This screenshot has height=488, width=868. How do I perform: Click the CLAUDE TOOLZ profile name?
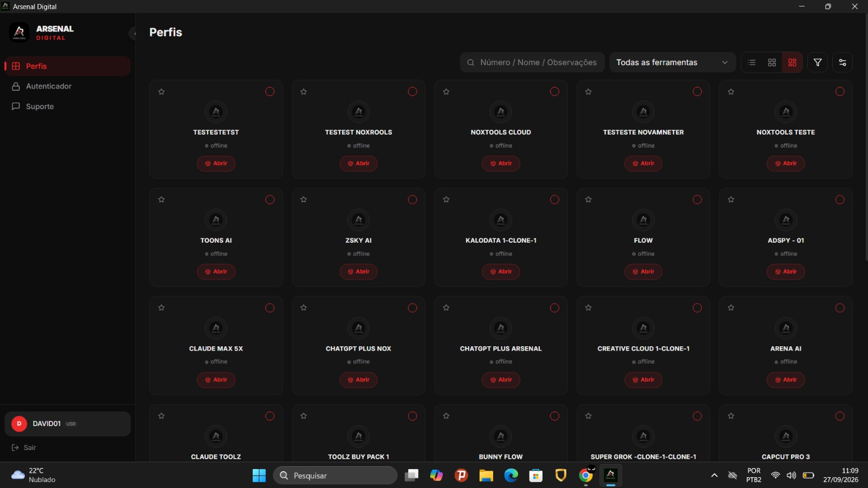pos(216,457)
